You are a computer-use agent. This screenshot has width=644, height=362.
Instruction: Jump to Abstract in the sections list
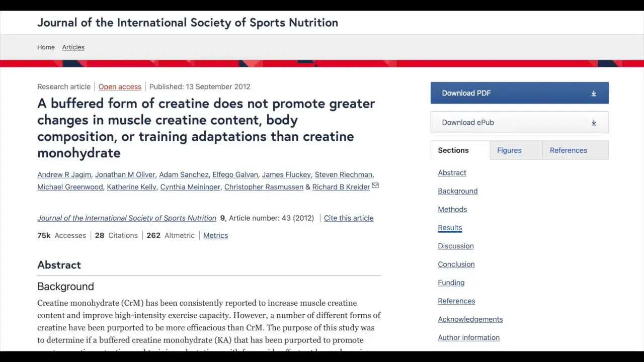click(452, 173)
